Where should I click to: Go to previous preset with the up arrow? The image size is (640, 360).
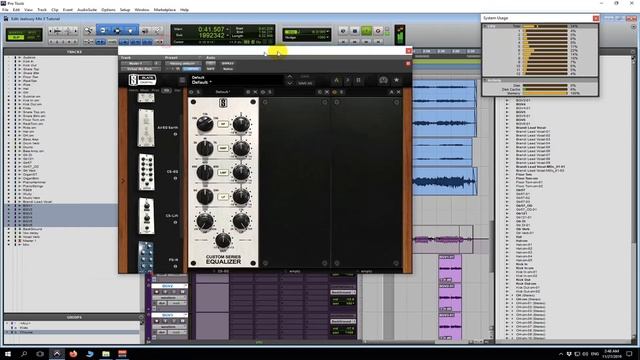289,77
